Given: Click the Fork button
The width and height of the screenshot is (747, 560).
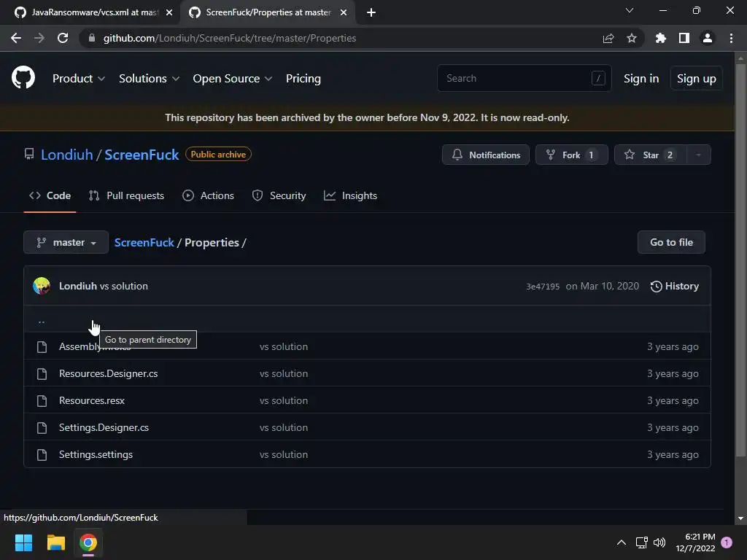Looking at the screenshot, I should coord(571,155).
